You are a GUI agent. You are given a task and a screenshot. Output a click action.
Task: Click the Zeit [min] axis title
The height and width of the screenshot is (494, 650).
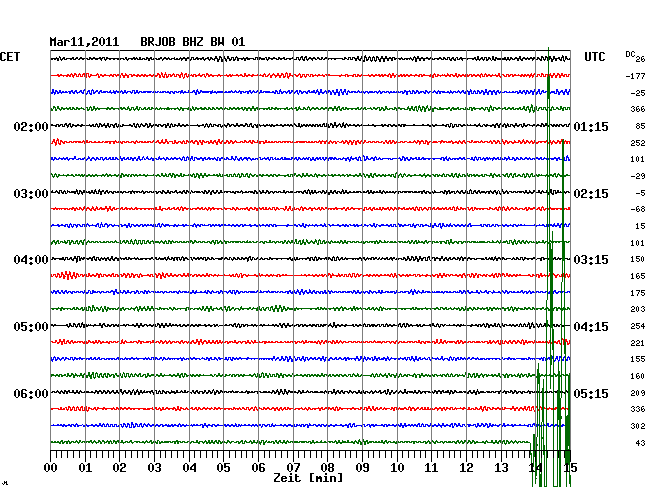click(x=308, y=478)
